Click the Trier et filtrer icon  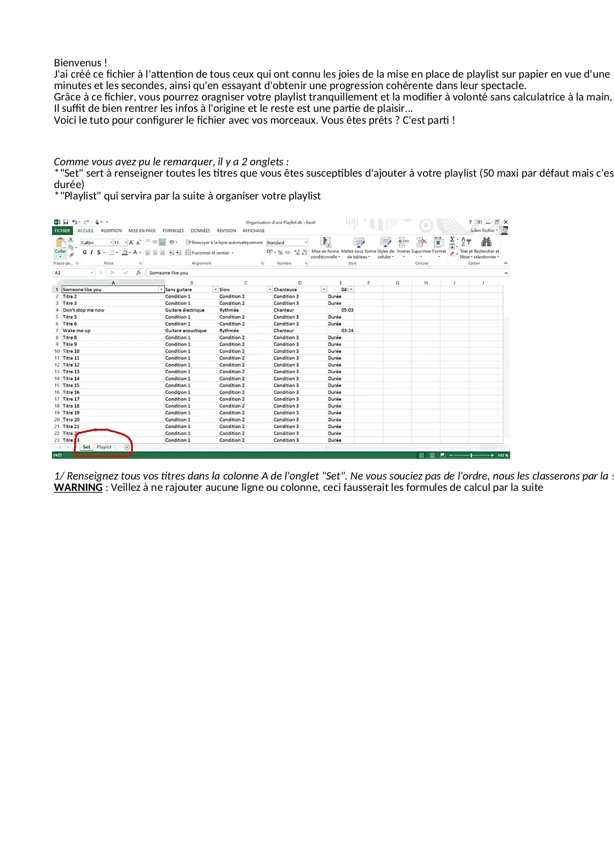point(466,242)
